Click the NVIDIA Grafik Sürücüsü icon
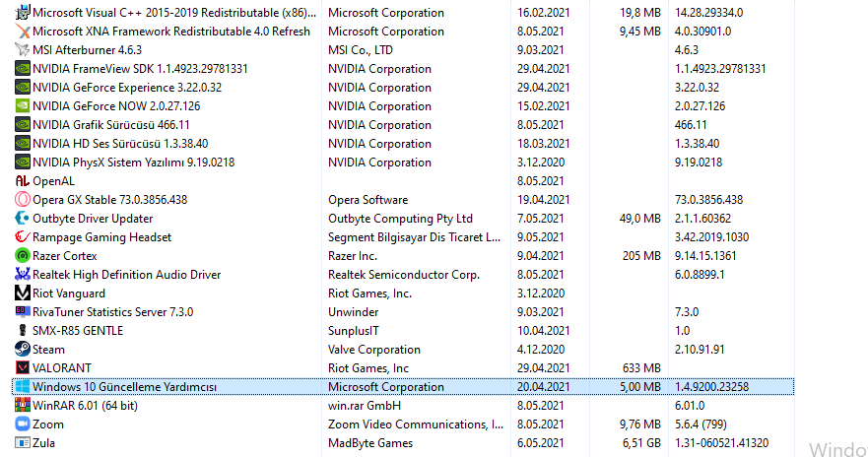 [x=22, y=124]
